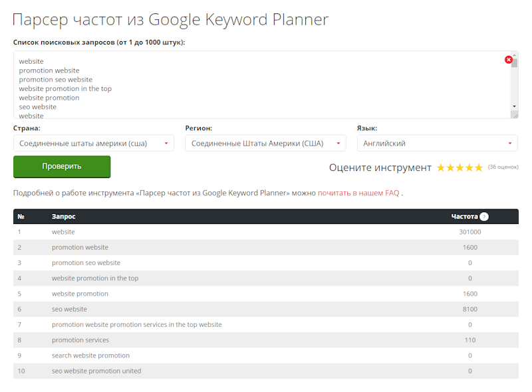Open the Регион region dropdown
The height and width of the screenshot is (392, 532).
265,143
